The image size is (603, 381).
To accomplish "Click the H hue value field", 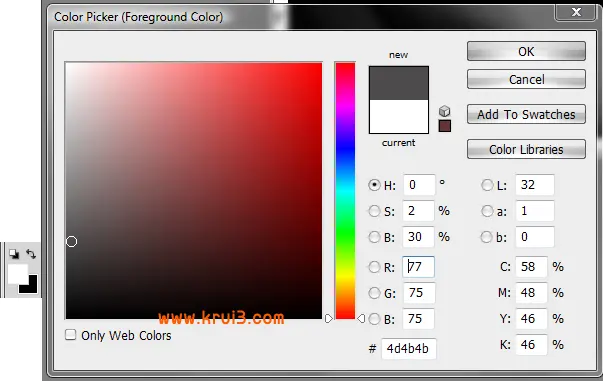I will (x=419, y=185).
